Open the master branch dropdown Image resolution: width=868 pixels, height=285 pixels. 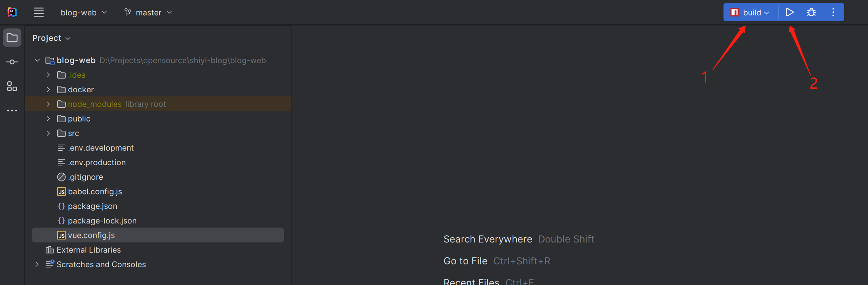pyautogui.click(x=148, y=13)
